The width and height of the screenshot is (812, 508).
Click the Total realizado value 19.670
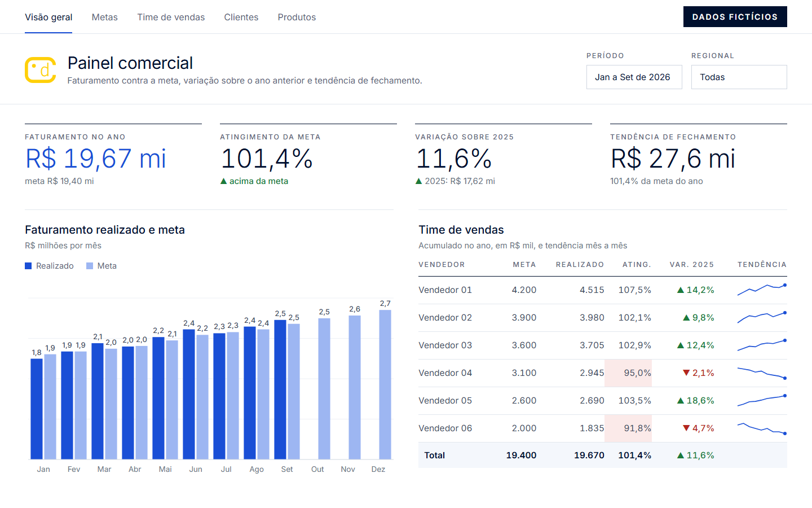589,456
